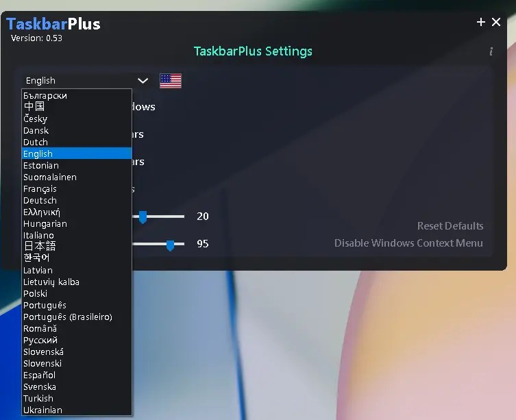
Task: Click the slider value 95
Action: click(x=203, y=244)
